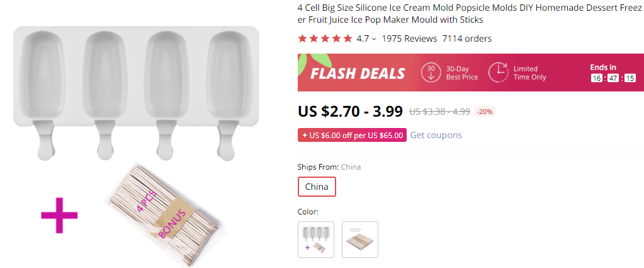
Task: Expand the 4.7 rating breakdown chevron
Action: pos(374,39)
